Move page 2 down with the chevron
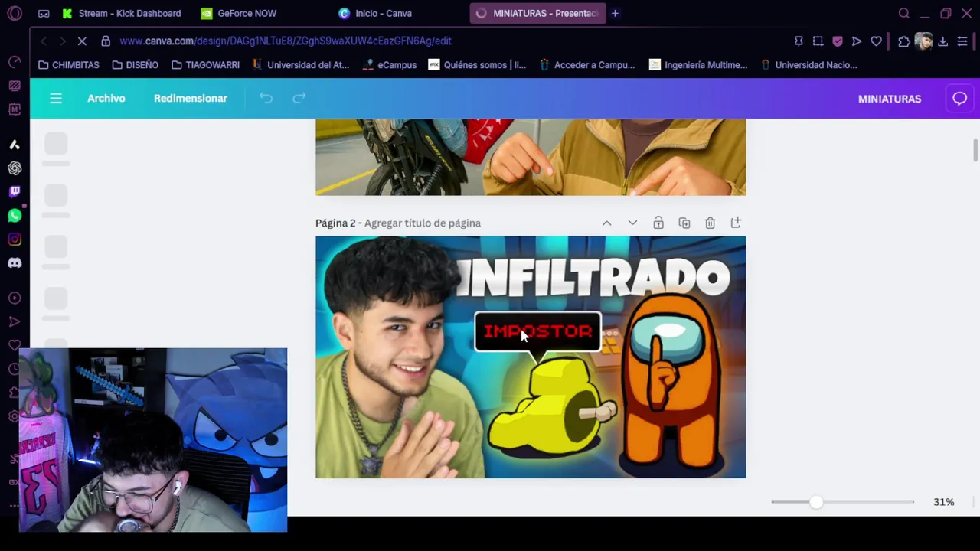 pyautogui.click(x=632, y=223)
